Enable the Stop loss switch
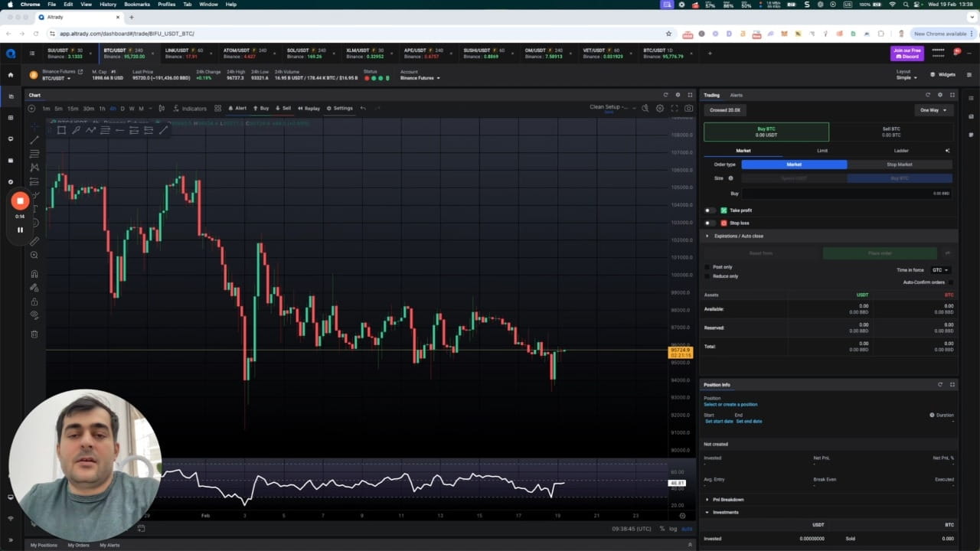 tap(710, 223)
